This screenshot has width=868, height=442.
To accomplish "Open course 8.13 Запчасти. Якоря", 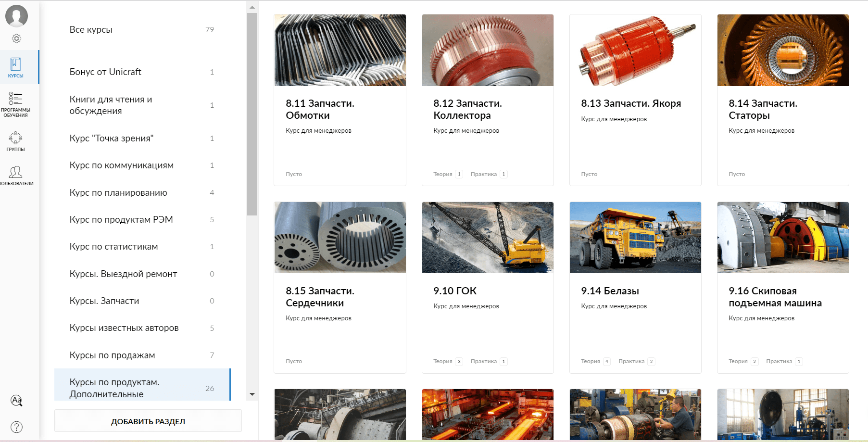I will coord(630,103).
